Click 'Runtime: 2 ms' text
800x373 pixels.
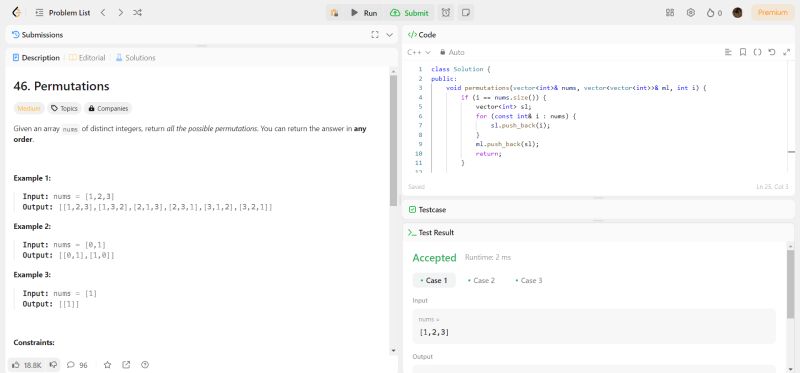[488, 258]
